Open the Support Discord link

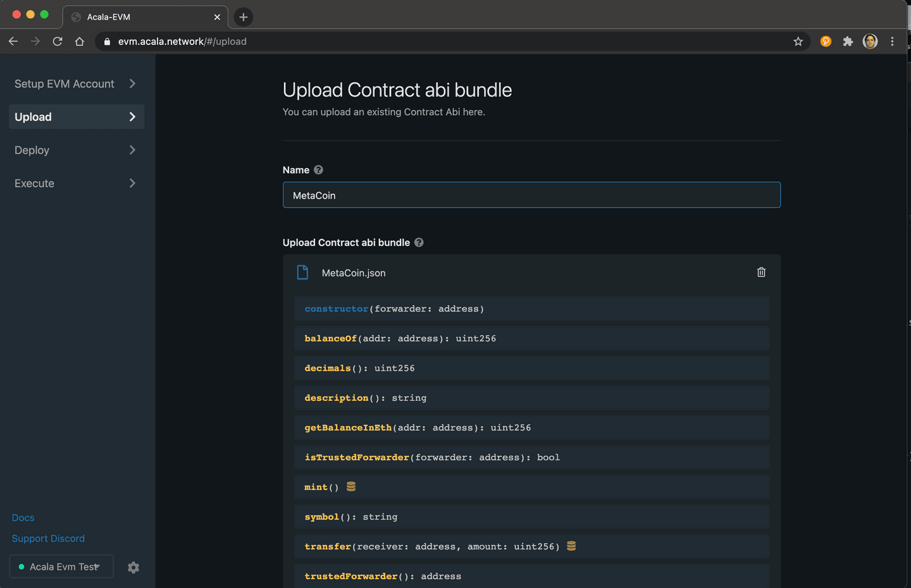point(48,539)
